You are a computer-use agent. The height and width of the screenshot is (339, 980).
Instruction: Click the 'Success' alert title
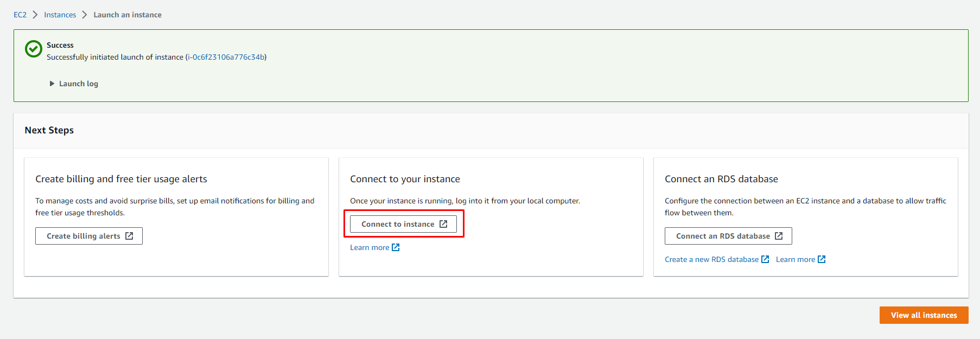pos(60,45)
